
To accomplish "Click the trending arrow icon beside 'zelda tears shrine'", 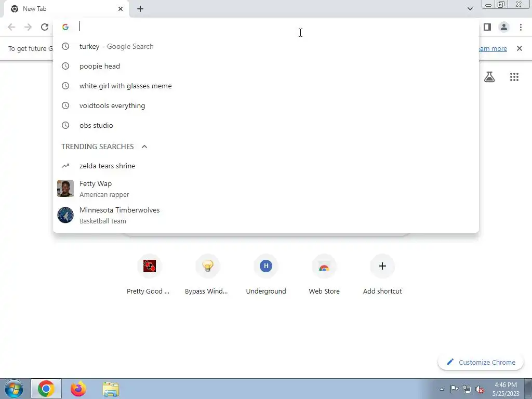I will point(65,166).
